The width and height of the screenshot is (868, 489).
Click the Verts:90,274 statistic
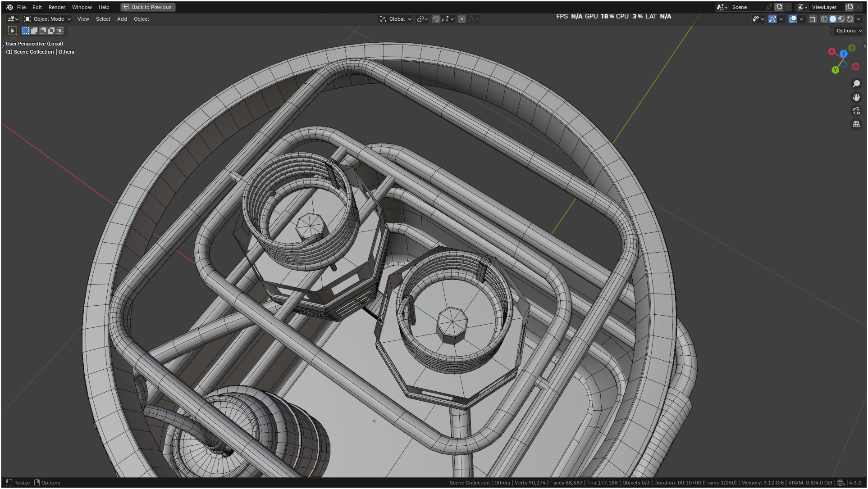point(530,483)
